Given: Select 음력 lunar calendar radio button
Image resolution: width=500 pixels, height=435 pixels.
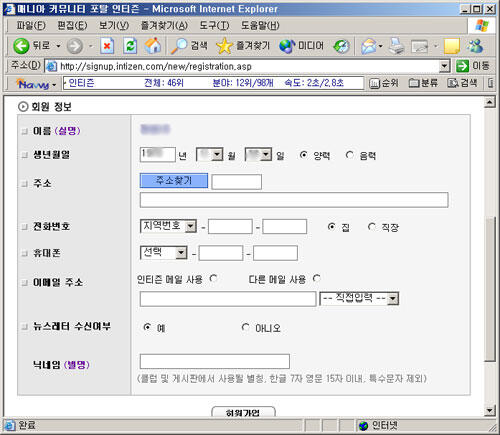Looking at the screenshot, I should coord(349,155).
